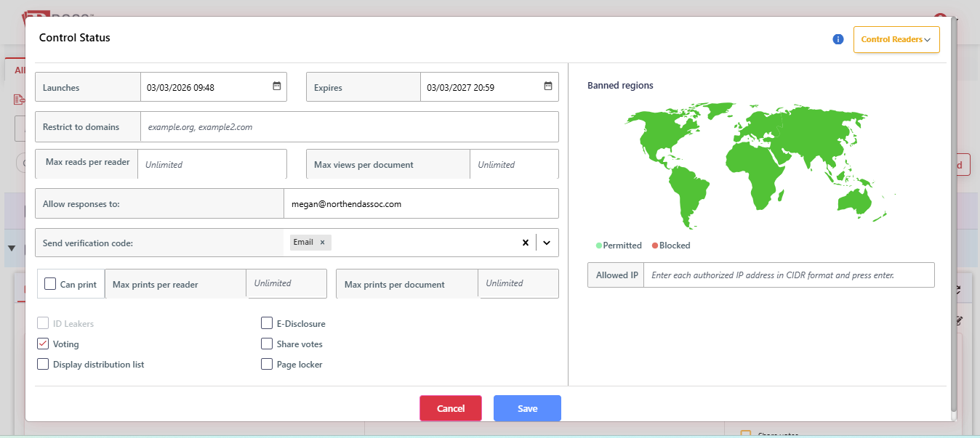The image size is (980, 438).
Task: Open the Control Readers dropdown
Action: pyautogui.click(x=896, y=40)
